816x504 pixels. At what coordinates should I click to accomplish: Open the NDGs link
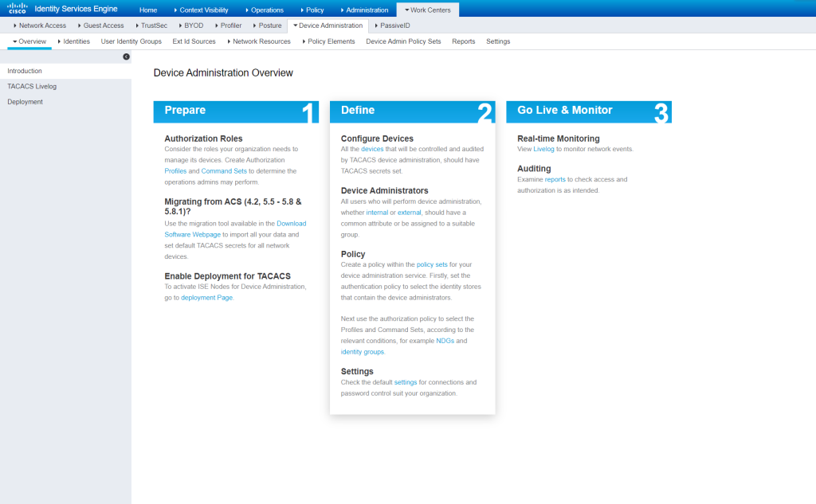(445, 341)
